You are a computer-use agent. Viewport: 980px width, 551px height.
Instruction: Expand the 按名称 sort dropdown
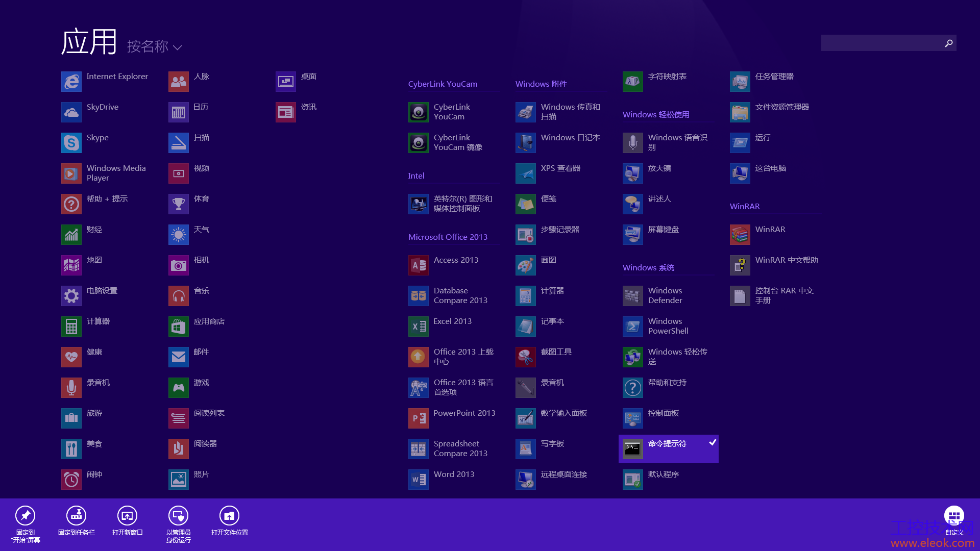coord(154,46)
